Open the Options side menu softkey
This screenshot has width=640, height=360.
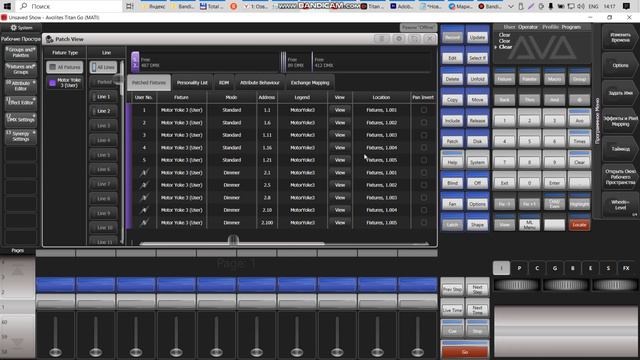tap(620, 65)
